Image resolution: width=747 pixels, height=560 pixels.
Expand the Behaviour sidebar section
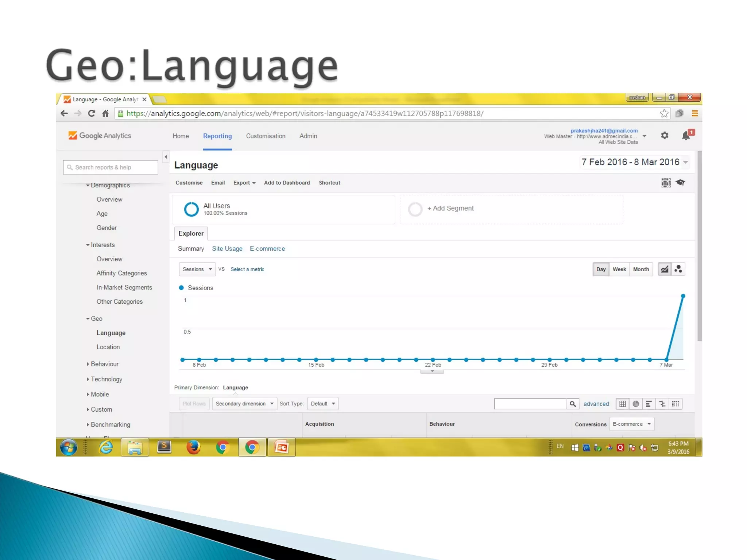click(x=104, y=364)
